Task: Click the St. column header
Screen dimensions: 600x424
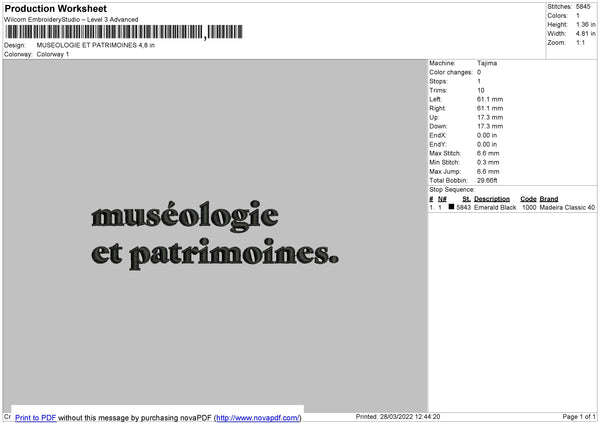Action: coord(466,198)
